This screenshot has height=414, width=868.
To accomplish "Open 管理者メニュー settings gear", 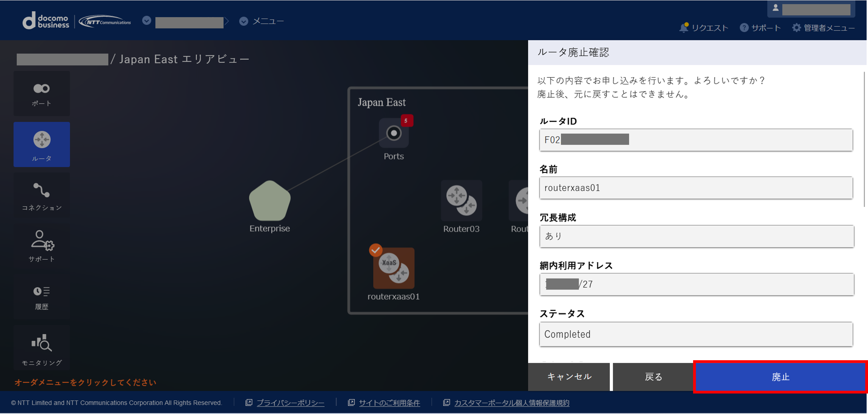I will click(823, 28).
